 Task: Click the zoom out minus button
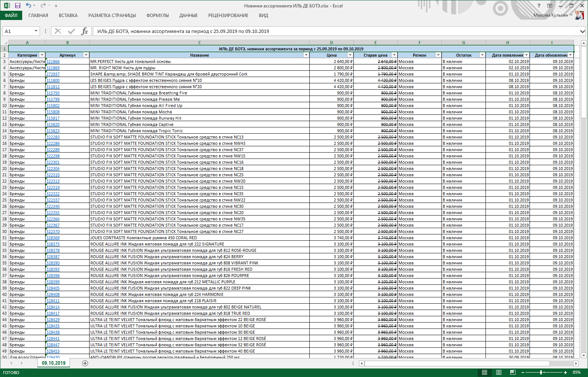[x=523, y=372]
